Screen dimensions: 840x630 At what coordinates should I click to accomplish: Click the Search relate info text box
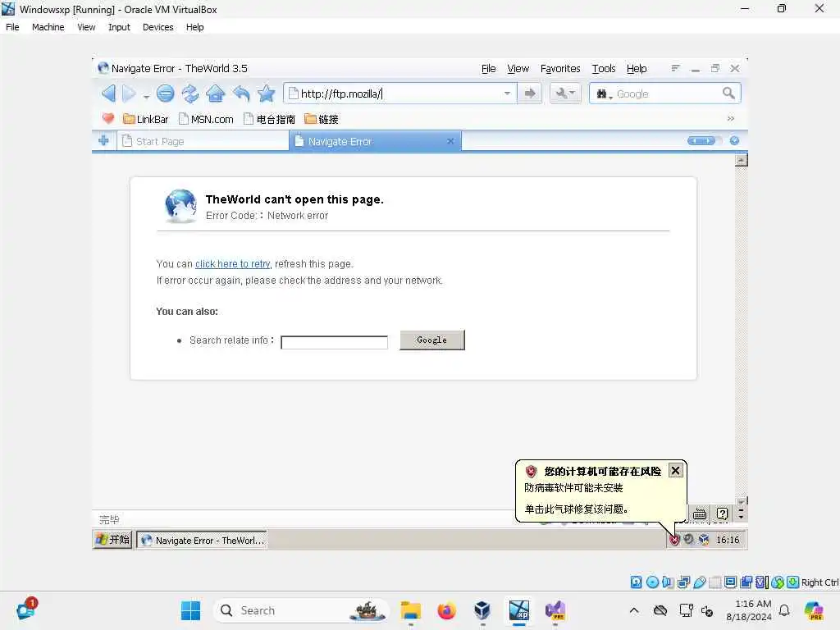(335, 342)
